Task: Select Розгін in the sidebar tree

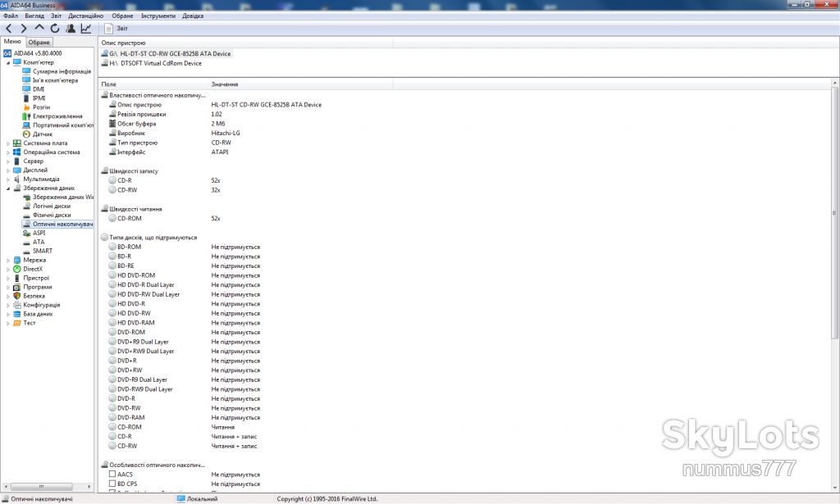Action: [x=36, y=107]
